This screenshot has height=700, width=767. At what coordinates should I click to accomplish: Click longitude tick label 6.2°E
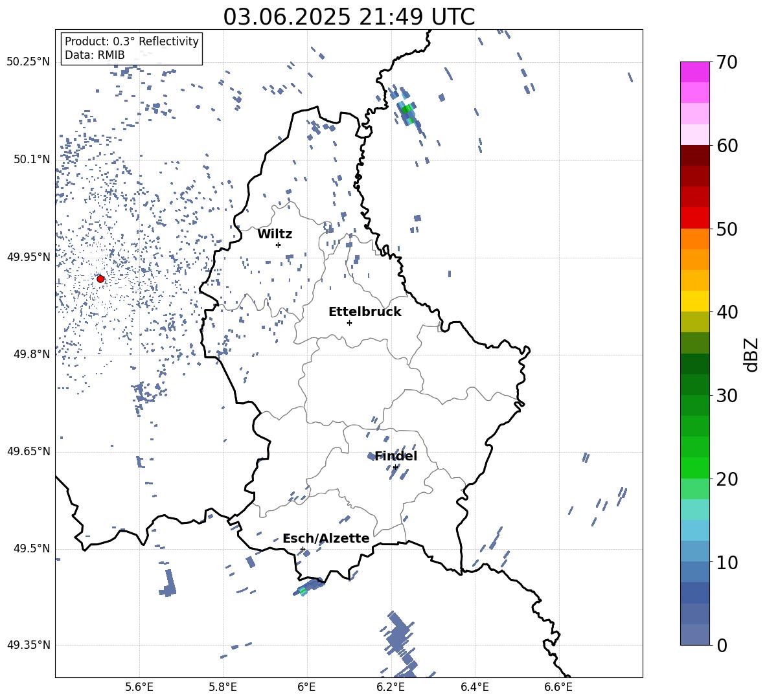(391, 687)
